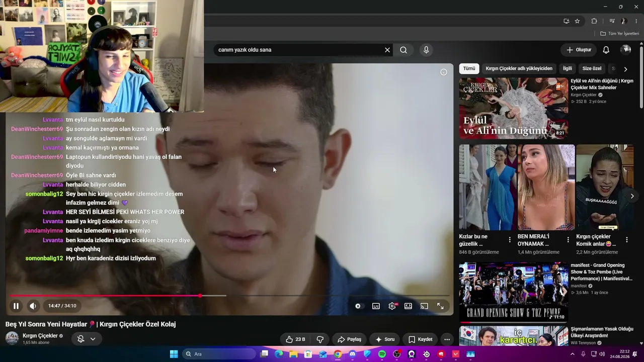Show more filter chips with arrow
This screenshot has height=362, width=644.
pyautogui.click(x=625, y=69)
